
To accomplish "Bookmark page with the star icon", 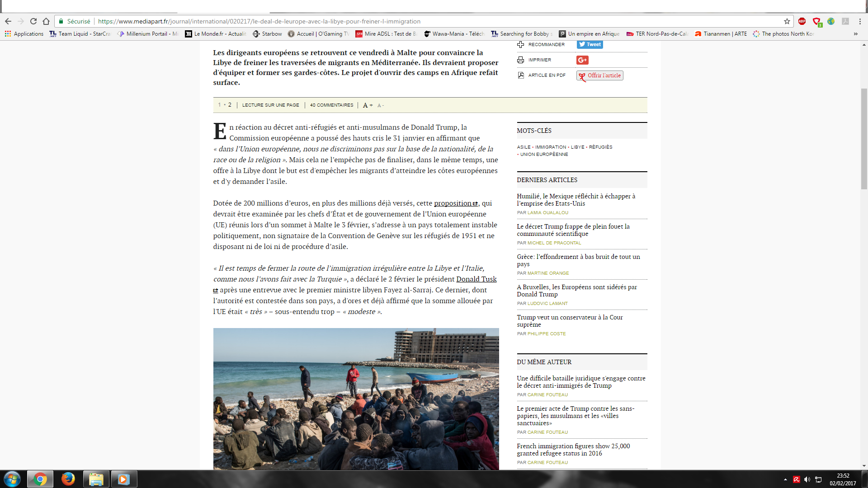I will coord(787,21).
